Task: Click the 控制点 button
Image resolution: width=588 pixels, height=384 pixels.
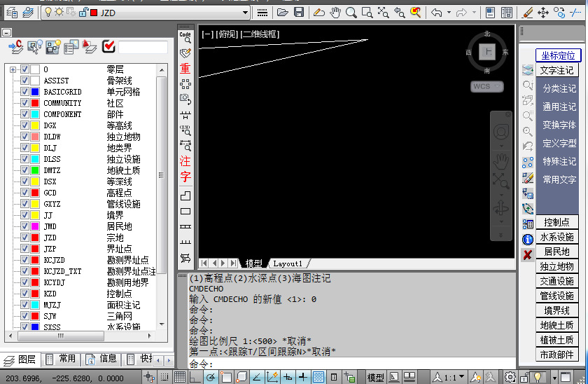Action: tap(557, 222)
